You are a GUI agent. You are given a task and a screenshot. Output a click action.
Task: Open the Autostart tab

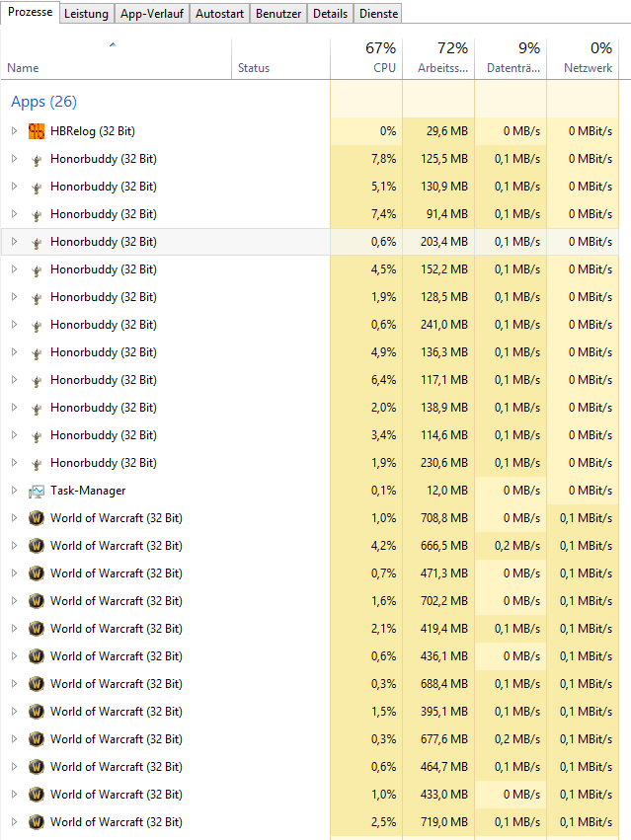point(219,14)
